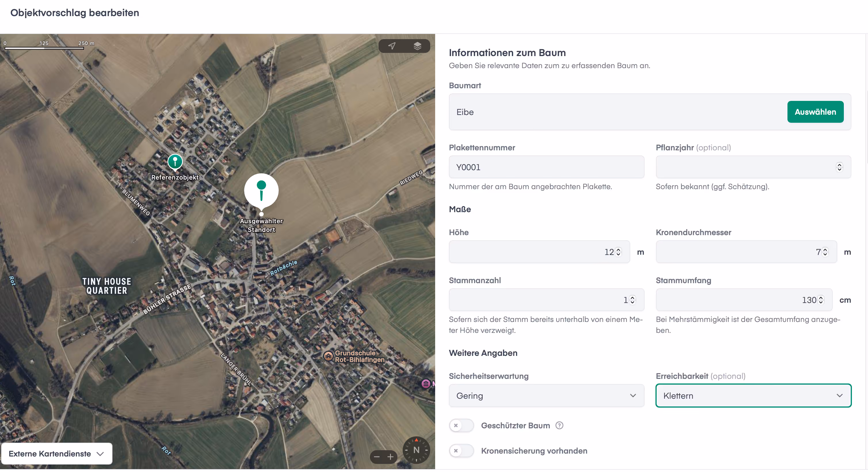
Task: Click the Grundschule Rot-Bihlafingen map icon
Action: 328,356
